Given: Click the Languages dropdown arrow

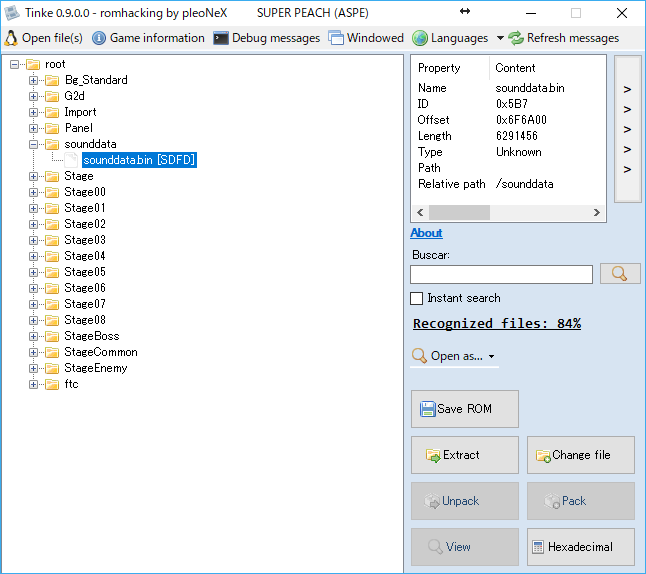Looking at the screenshot, I should [500, 38].
